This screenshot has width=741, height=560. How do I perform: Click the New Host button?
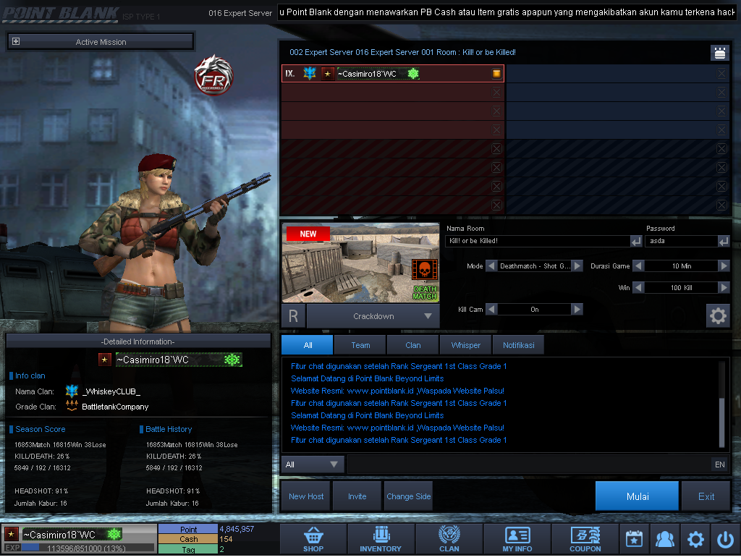coord(306,496)
